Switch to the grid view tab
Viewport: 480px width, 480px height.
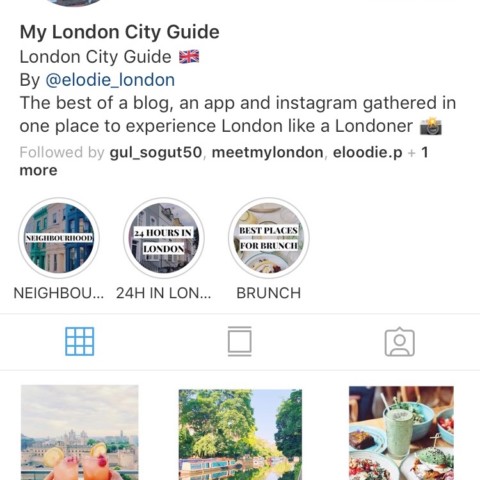[x=80, y=341]
